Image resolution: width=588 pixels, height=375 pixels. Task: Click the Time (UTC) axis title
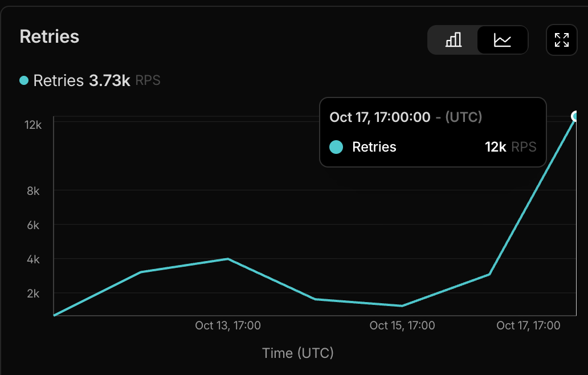click(x=298, y=353)
